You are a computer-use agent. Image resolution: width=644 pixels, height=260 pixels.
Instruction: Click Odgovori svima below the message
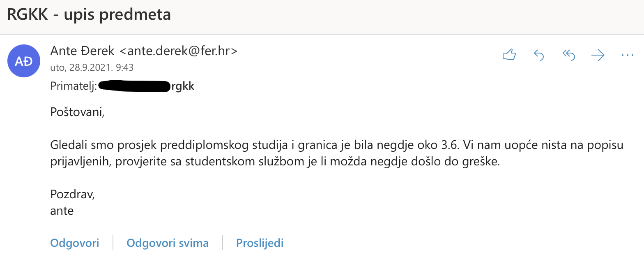168,243
